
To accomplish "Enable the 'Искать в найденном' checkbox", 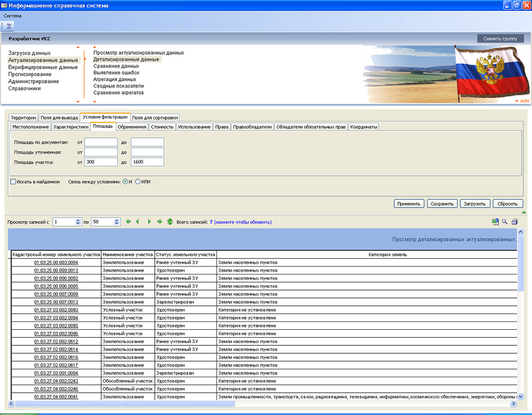I will coord(13,182).
